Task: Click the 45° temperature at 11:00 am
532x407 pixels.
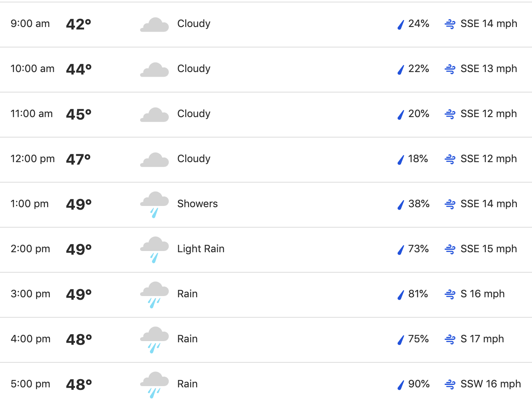Action: tap(79, 114)
